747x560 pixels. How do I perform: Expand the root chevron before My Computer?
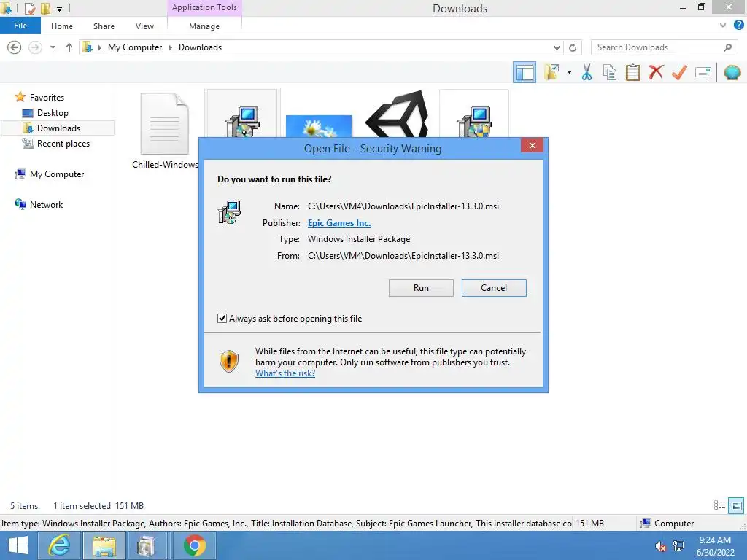[99, 47]
